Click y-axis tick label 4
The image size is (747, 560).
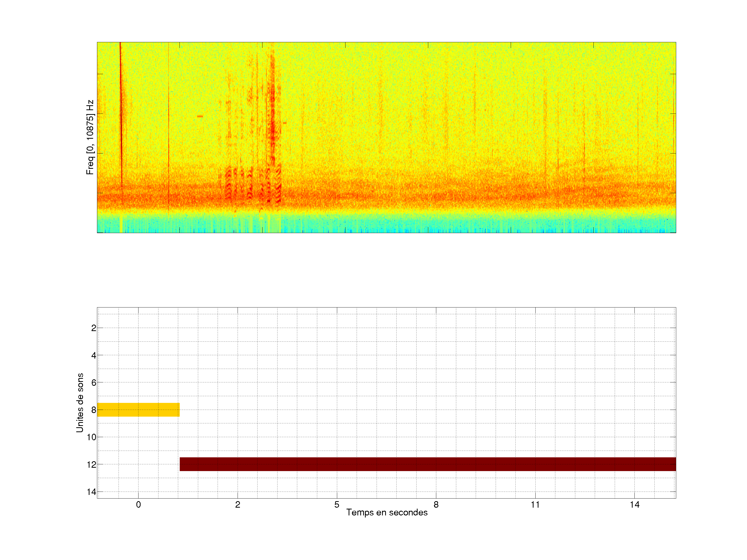click(x=94, y=355)
